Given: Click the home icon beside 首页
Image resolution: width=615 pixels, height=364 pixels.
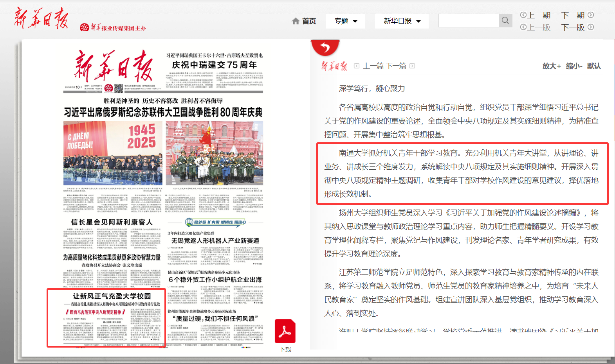Looking at the screenshot, I should point(296,21).
